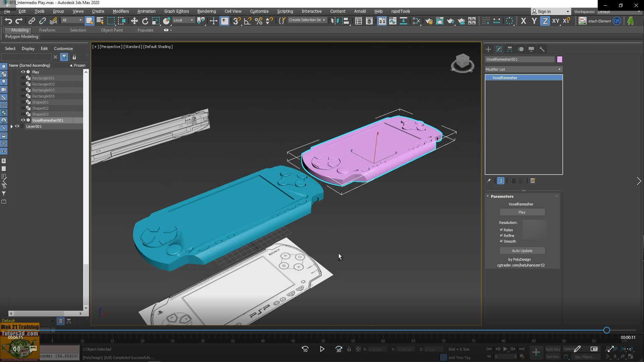The height and width of the screenshot is (362, 644).
Task: Constrain to the XY plane
Action: pyautogui.click(x=556, y=21)
